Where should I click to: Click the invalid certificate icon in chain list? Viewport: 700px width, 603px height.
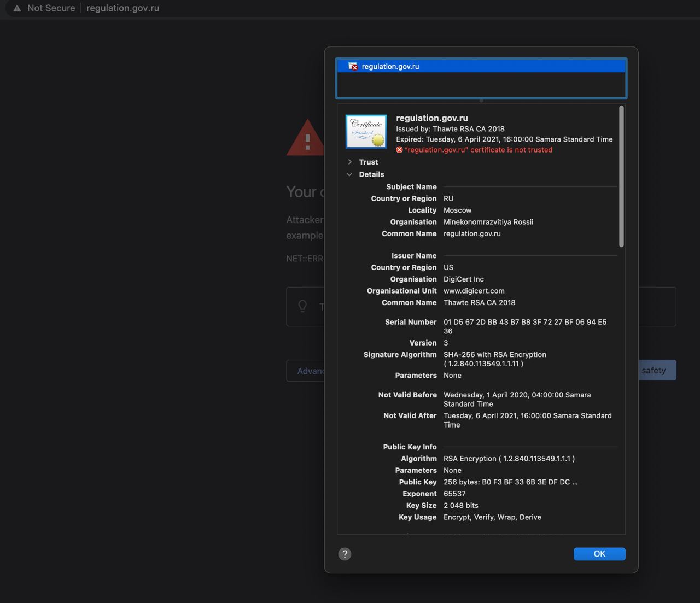[x=353, y=66]
